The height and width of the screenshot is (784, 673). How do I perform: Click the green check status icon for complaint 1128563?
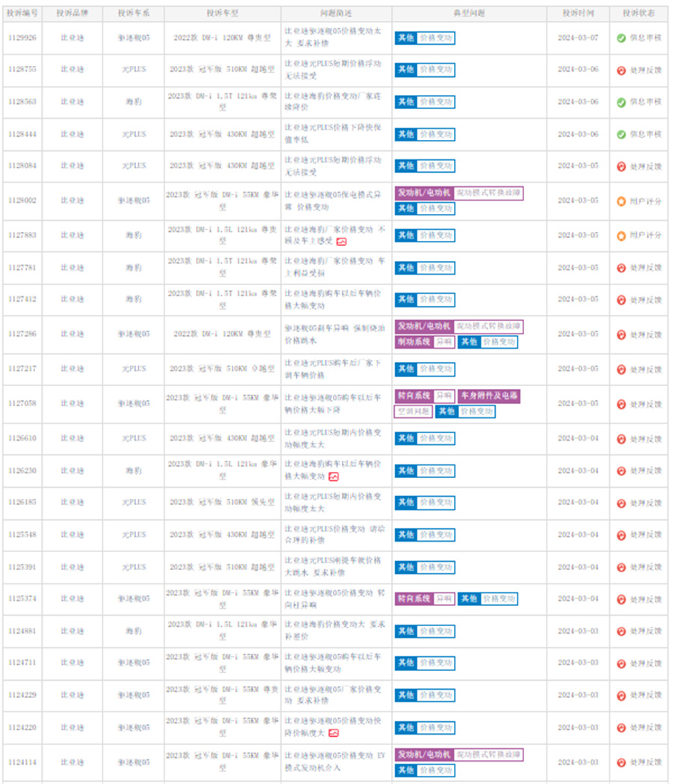coord(621,102)
